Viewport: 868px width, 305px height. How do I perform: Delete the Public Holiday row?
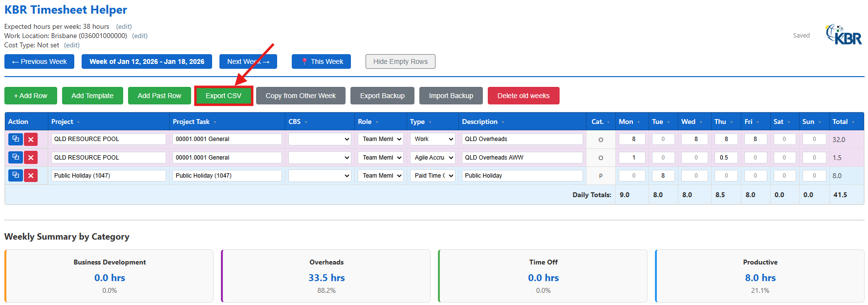tap(31, 176)
